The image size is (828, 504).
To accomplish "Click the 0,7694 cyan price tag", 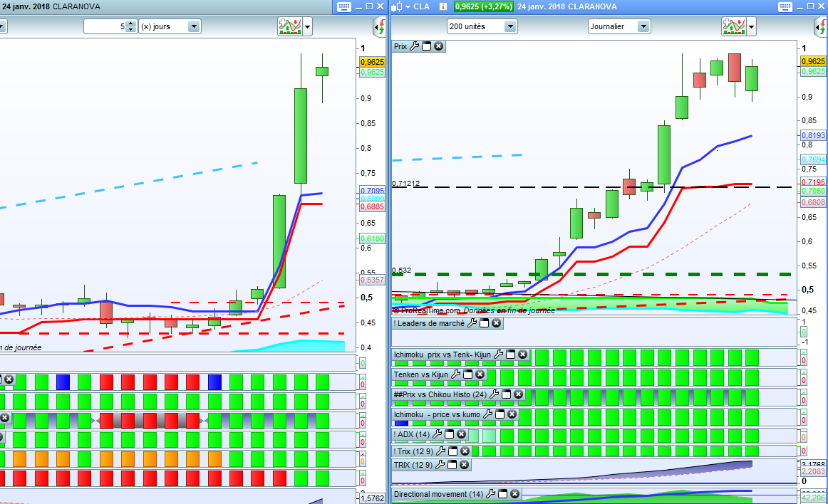I will point(813,159).
